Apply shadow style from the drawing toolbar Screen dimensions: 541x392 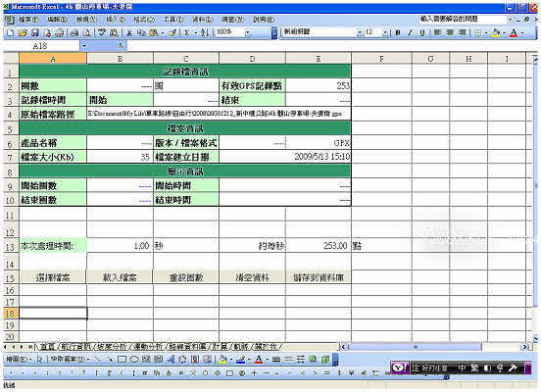(x=313, y=360)
